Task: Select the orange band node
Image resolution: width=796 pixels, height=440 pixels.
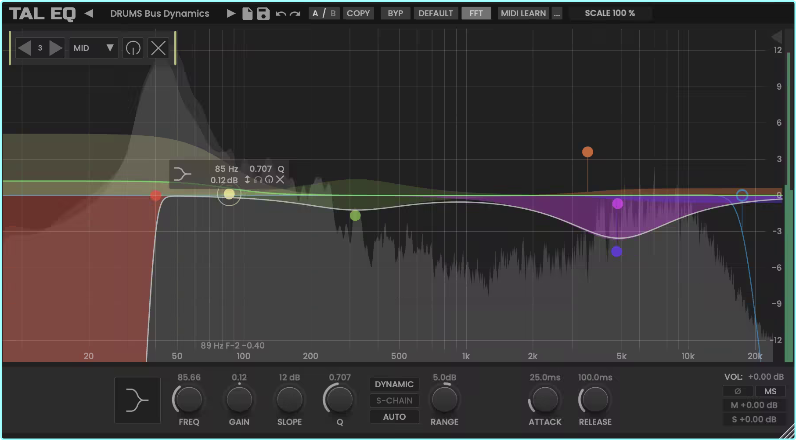Action: pyautogui.click(x=587, y=152)
